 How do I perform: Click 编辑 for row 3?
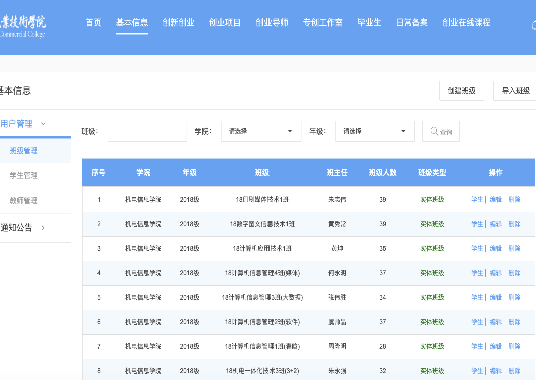pos(496,248)
